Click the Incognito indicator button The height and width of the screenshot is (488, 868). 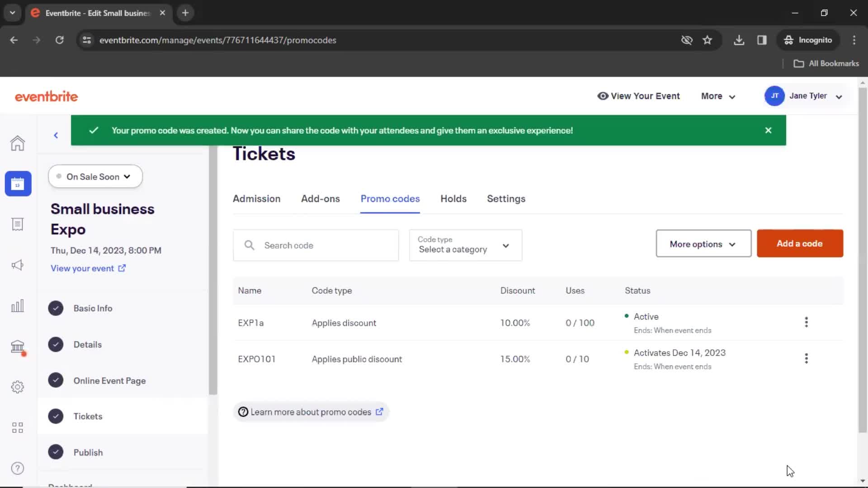[808, 40]
